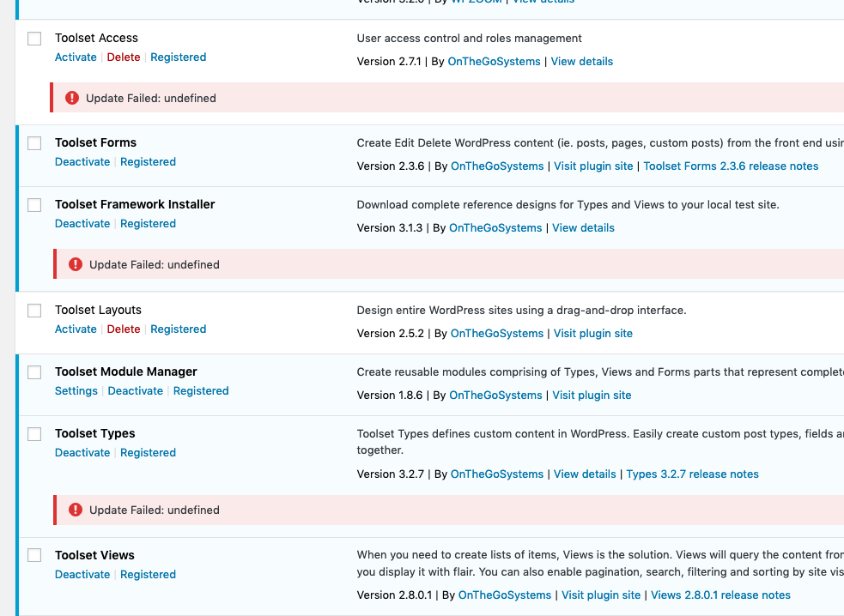The image size is (844, 616).
Task: Open OnTheGoSystems link in Toolset Access row
Action: (495, 61)
